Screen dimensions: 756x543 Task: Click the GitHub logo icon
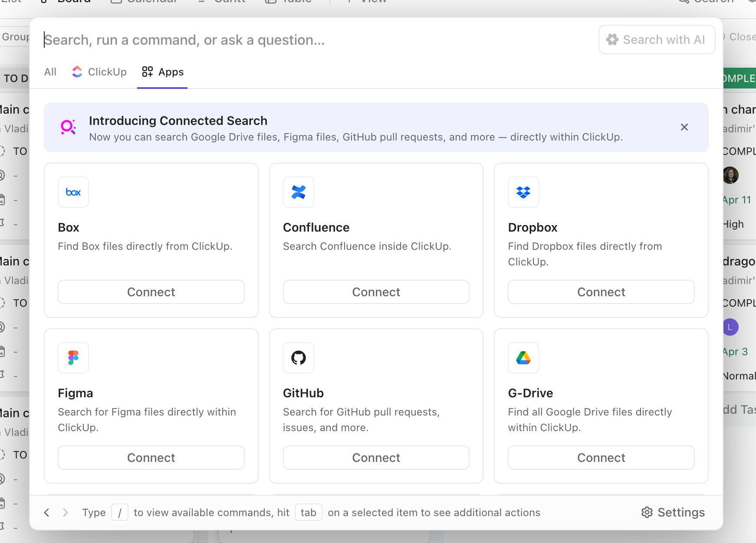point(298,358)
